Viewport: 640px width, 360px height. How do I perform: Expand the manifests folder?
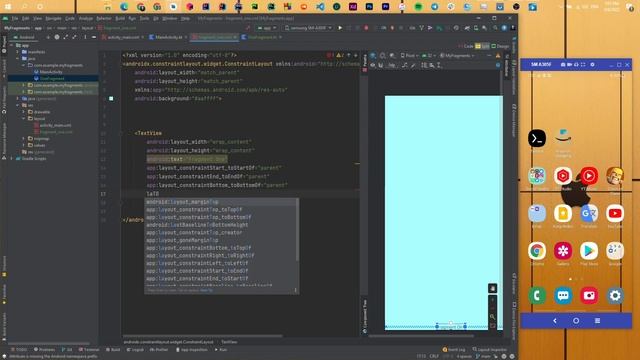(18, 52)
